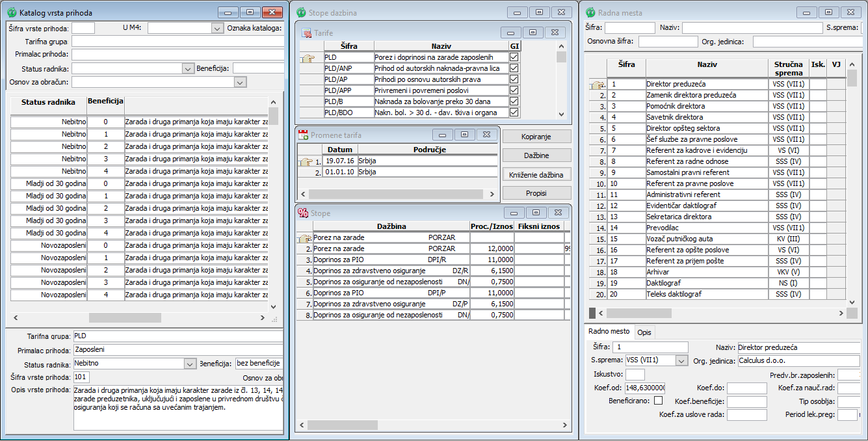The height and width of the screenshot is (441, 868).
Task: Switch to the Opis tab
Action: [644, 332]
